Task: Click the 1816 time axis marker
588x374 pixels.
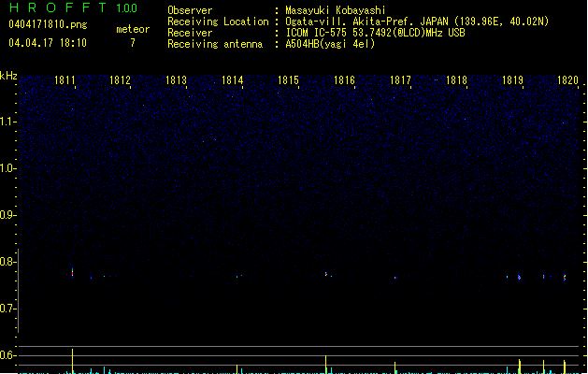Action: tap(344, 80)
